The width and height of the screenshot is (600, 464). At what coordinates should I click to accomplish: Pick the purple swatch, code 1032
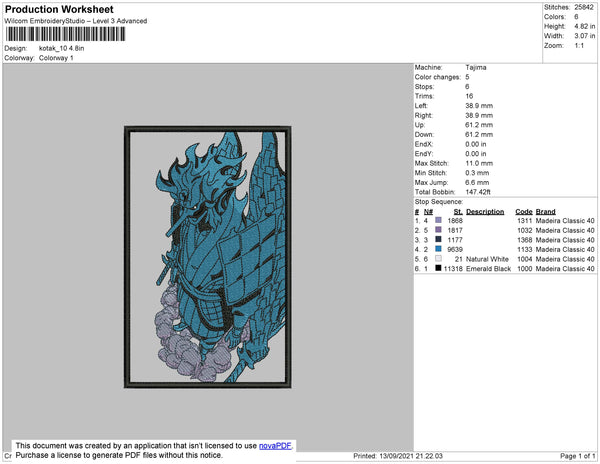(x=438, y=230)
